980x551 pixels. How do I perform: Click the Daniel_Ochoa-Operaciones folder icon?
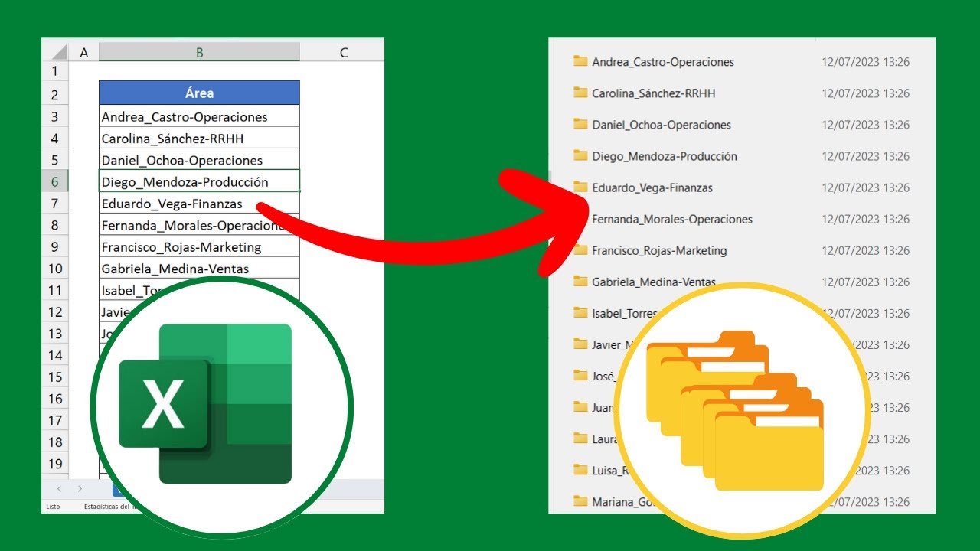580,124
